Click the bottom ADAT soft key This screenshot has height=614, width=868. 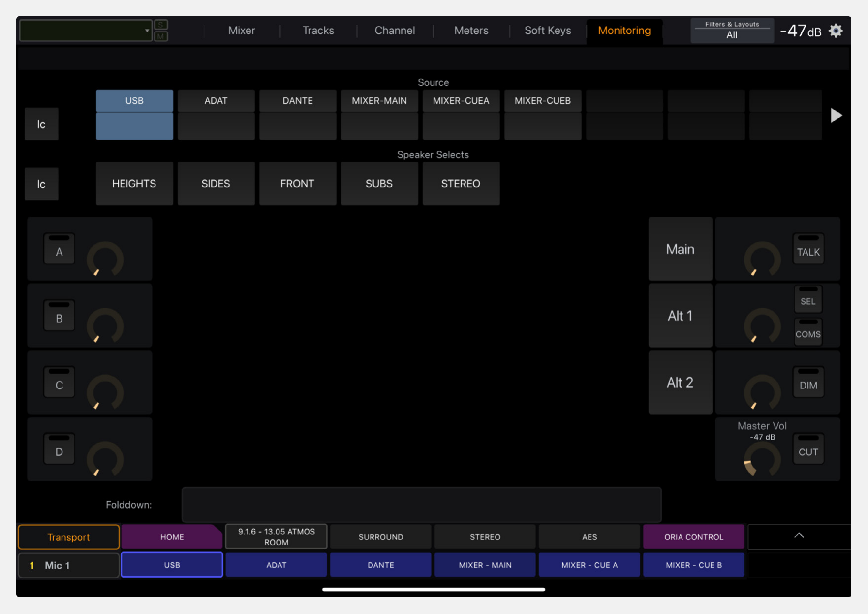pos(276,565)
